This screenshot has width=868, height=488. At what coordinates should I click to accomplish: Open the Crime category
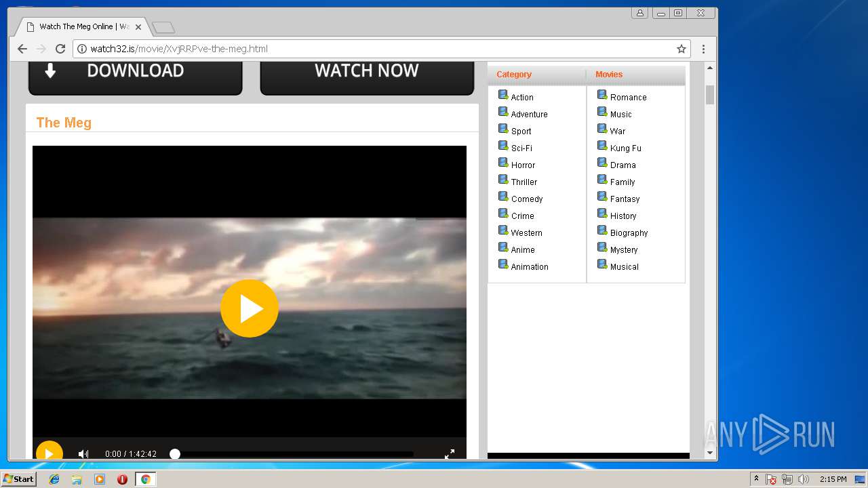[x=522, y=216]
